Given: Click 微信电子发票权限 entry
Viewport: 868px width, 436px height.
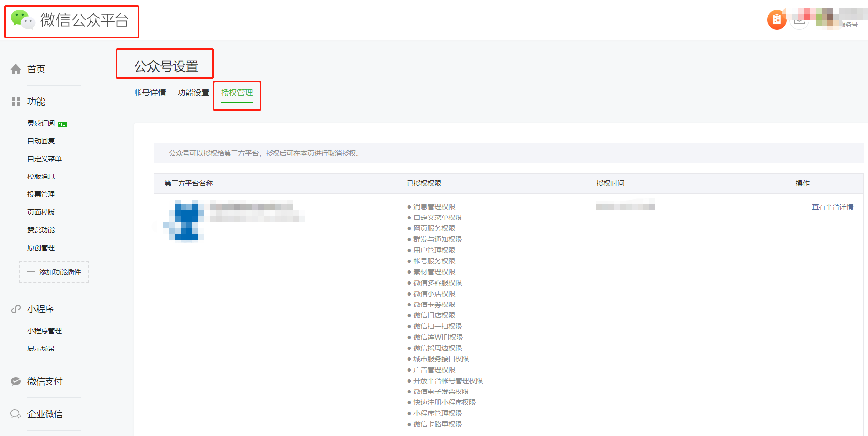Looking at the screenshot, I should (x=441, y=392).
